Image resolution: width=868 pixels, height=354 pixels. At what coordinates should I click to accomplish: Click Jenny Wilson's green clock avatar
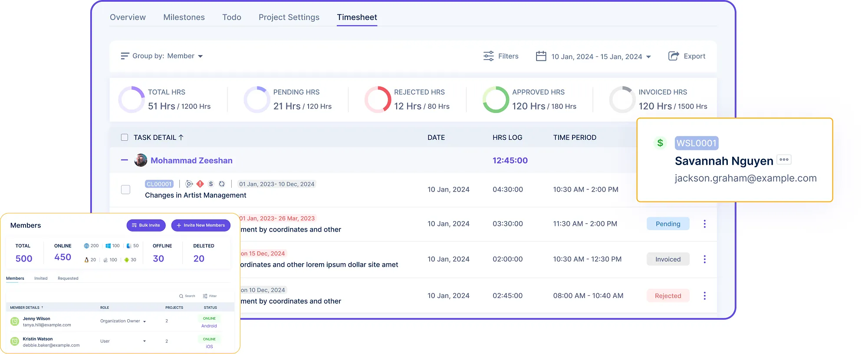pos(15,321)
